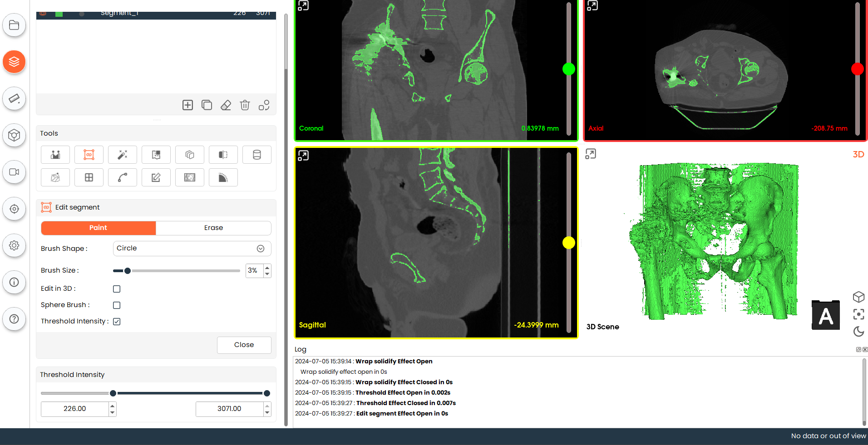Decrease the minimum threshold value of 226.00
Image resolution: width=868 pixels, height=445 pixels.
113,412
